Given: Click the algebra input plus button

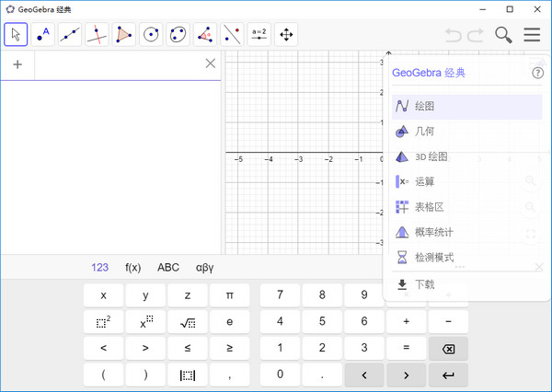Looking at the screenshot, I should pyautogui.click(x=17, y=63).
